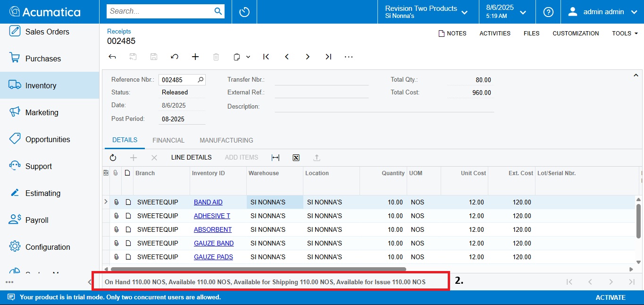
Task: Open the help question mark menu
Action: [548, 12]
